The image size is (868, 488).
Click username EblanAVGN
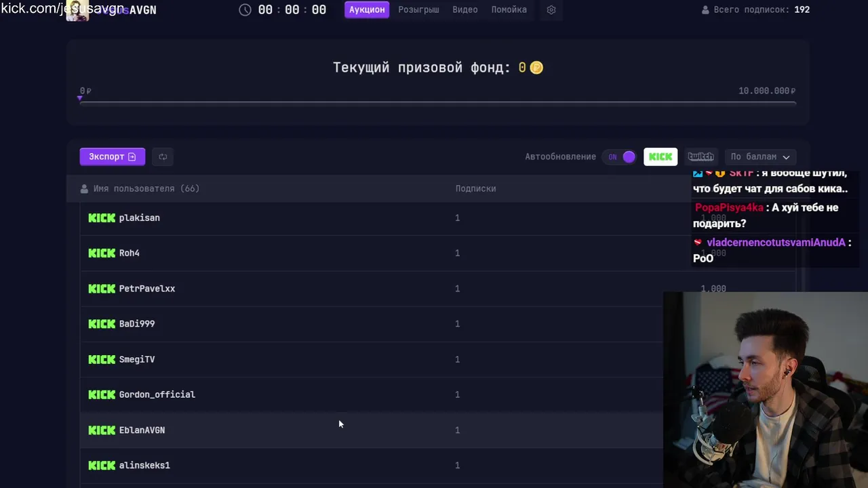[142, 430]
